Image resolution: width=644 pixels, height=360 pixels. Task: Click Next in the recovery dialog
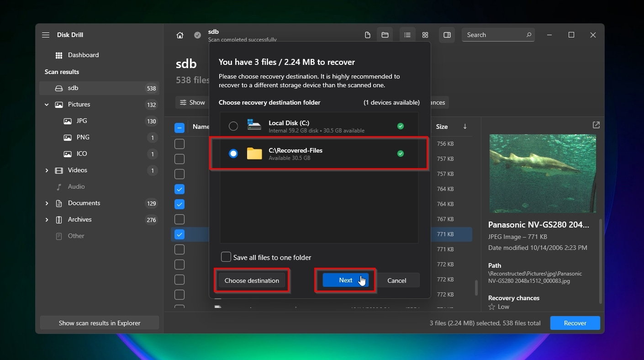[x=346, y=281]
